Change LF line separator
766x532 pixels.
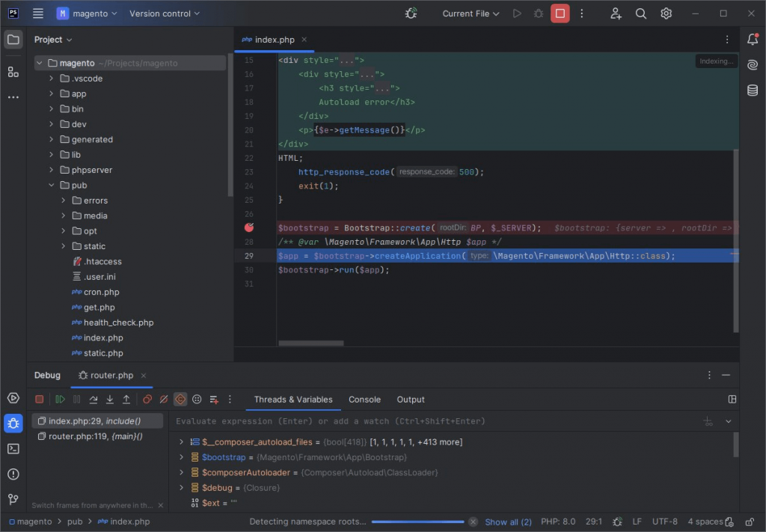637,522
